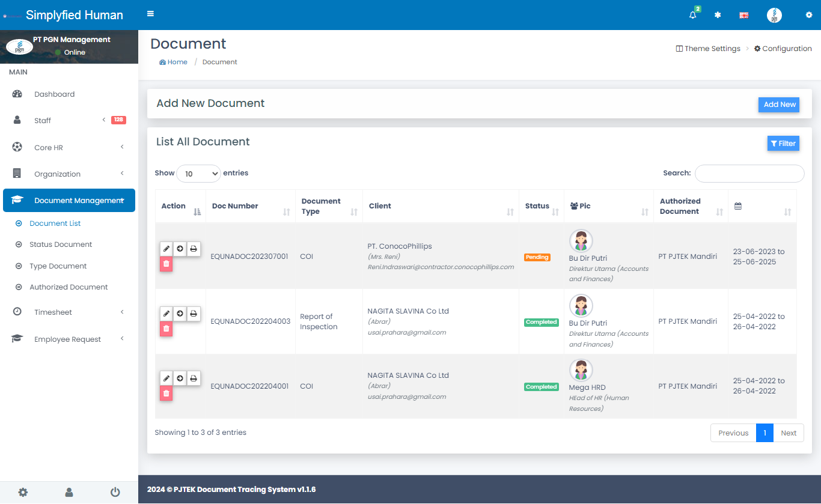The height and width of the screenshot is (504, 821).
Task: Select Authorized Document from the sidebar submenu
Action: pyautogui.click(x=69, y=287)
